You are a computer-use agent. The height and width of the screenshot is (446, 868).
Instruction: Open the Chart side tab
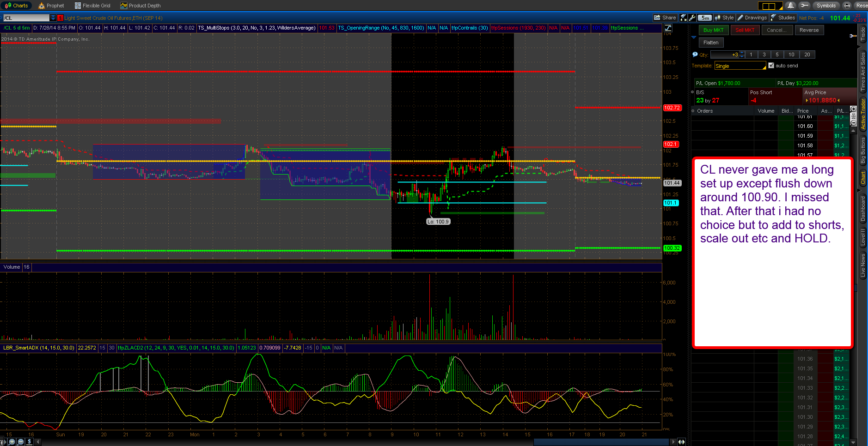862,178
